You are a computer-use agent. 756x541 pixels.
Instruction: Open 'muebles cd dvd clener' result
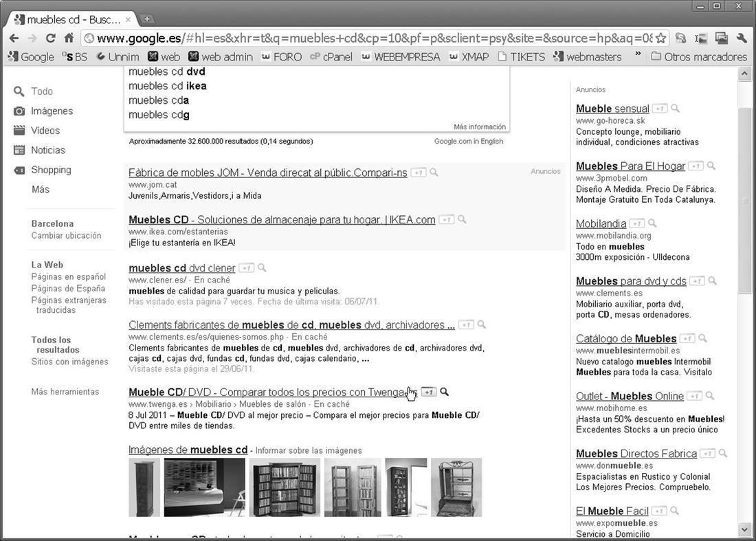[181, 268]
